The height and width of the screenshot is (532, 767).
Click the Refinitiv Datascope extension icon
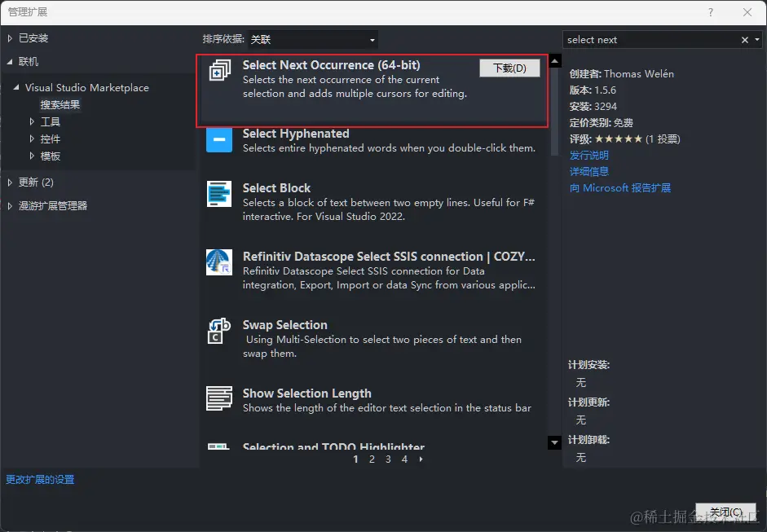[219, 262]
